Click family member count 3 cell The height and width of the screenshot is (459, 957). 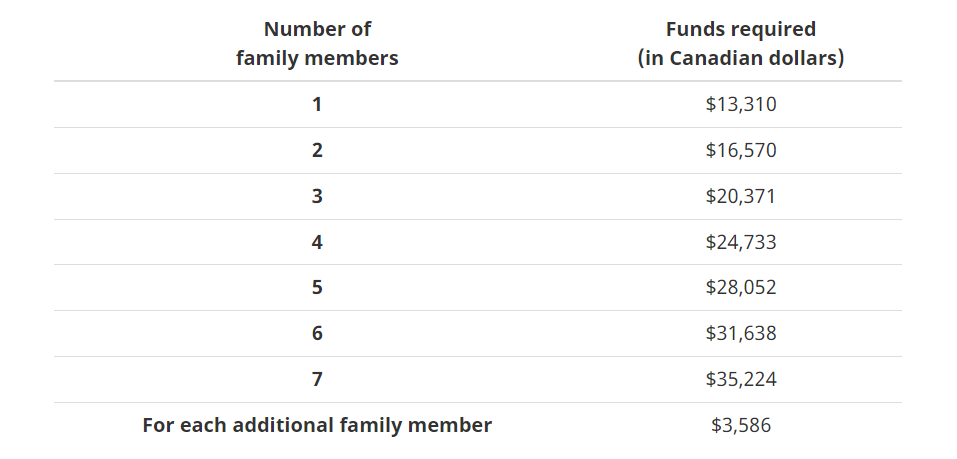coord(317,196)
